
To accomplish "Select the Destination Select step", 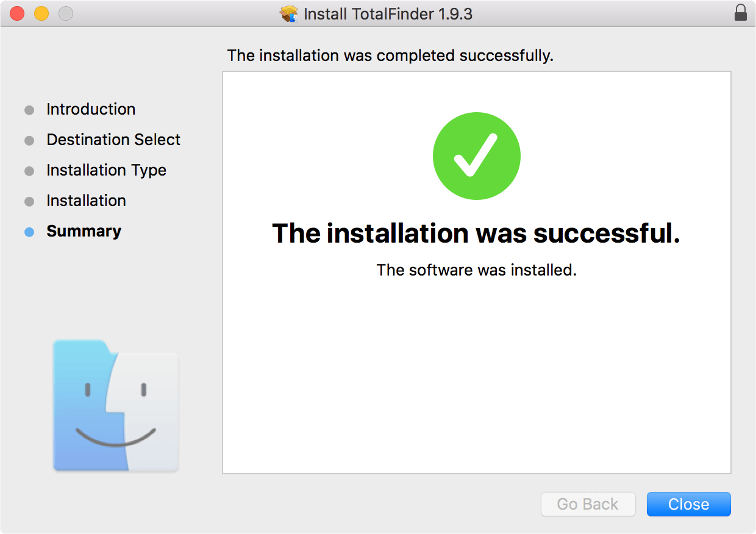I will (113, 140).
